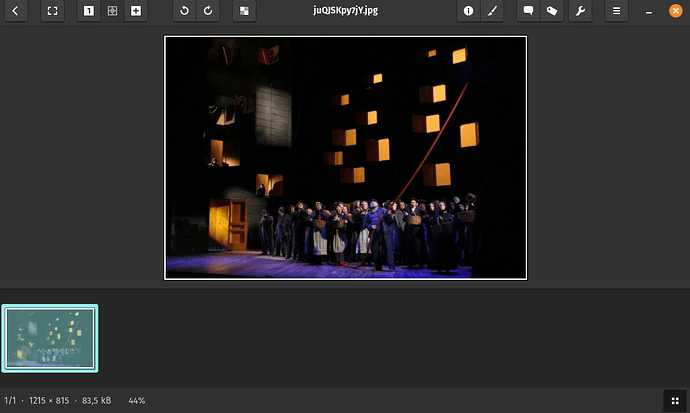This screenshot has height=413, width=690.
Task: Click the displayed stage photograph
Action: pyautogui.click(x=345, y=158)
